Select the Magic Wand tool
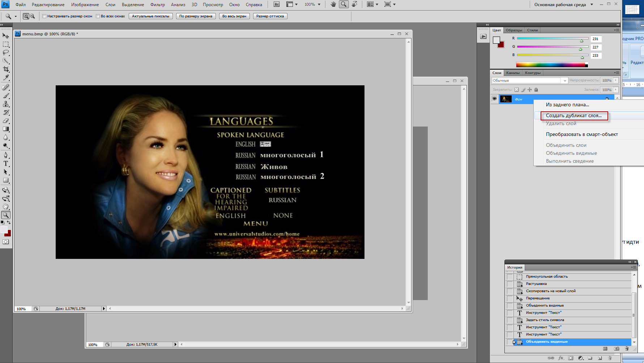This screenshot has width=644, height=363. (x=6, y=61)
